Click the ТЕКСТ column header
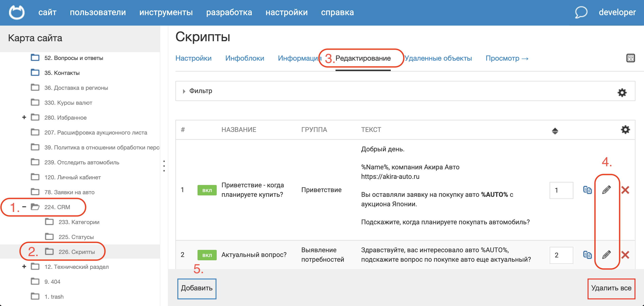The image size is (644, 306). click(x=371, y=129)
